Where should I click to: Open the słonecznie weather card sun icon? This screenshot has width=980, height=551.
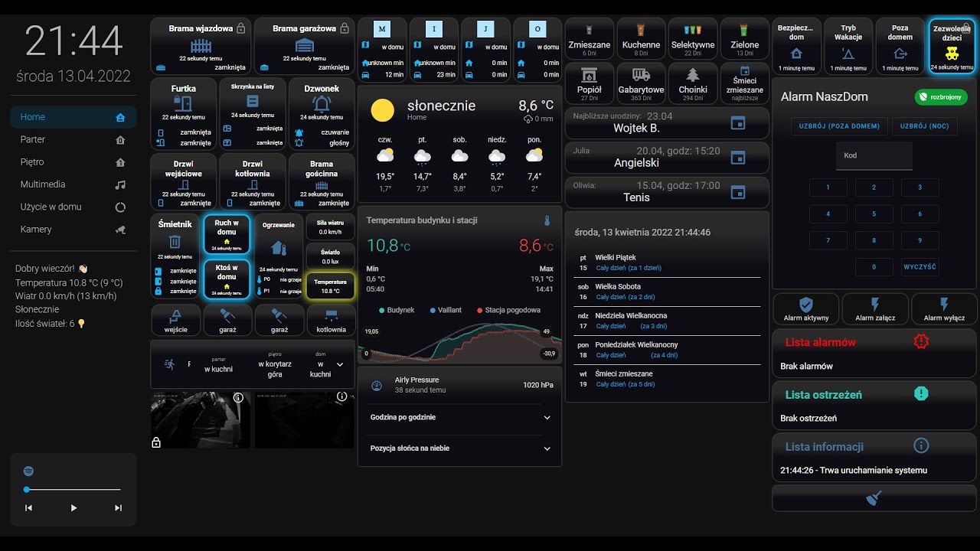pyautogui.click(x=382, y=110)
